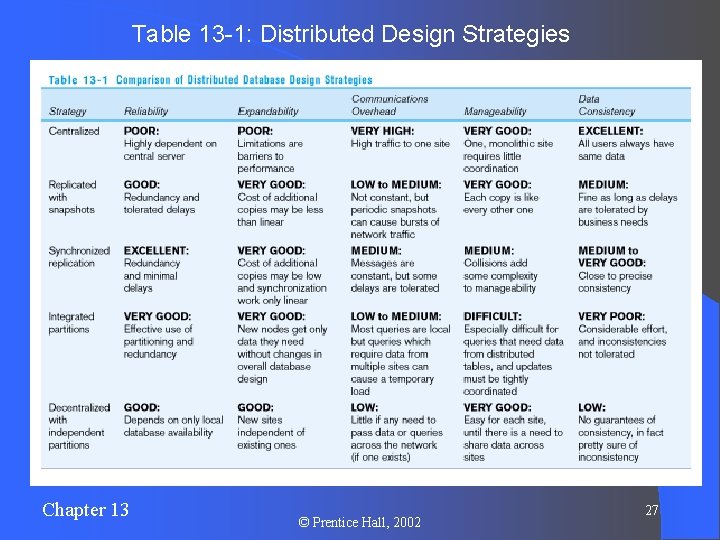Click 'Close to precise consistency' text
Viewport: 720px width, 540px height.
(x=615, y=282)
